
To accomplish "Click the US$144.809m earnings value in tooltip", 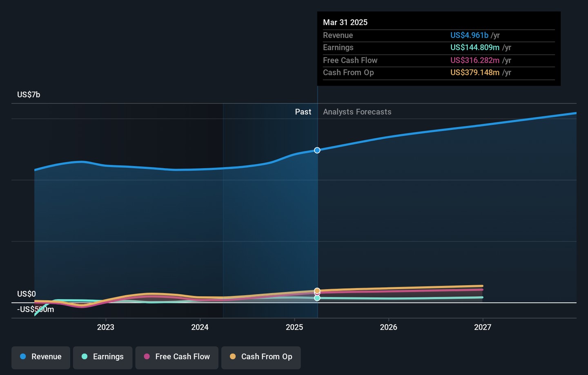I will click(x=474, y=48).
